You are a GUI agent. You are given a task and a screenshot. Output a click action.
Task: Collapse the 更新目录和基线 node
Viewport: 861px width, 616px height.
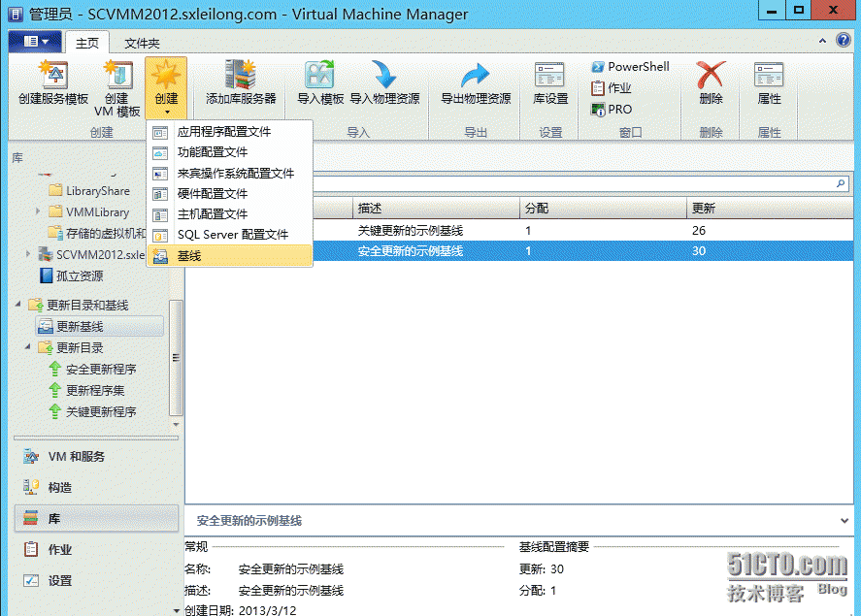(x=18, y=304)
